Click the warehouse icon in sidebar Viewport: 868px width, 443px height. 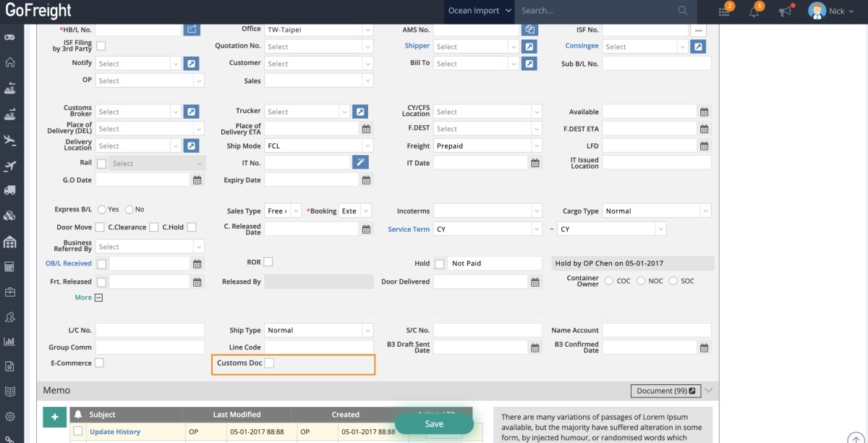(10, 241)
